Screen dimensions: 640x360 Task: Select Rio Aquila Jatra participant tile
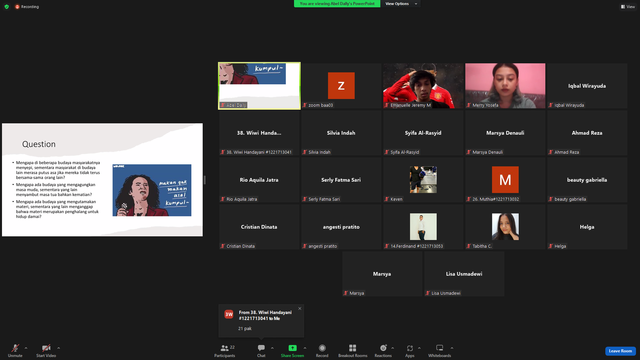[x=259, y=180]
